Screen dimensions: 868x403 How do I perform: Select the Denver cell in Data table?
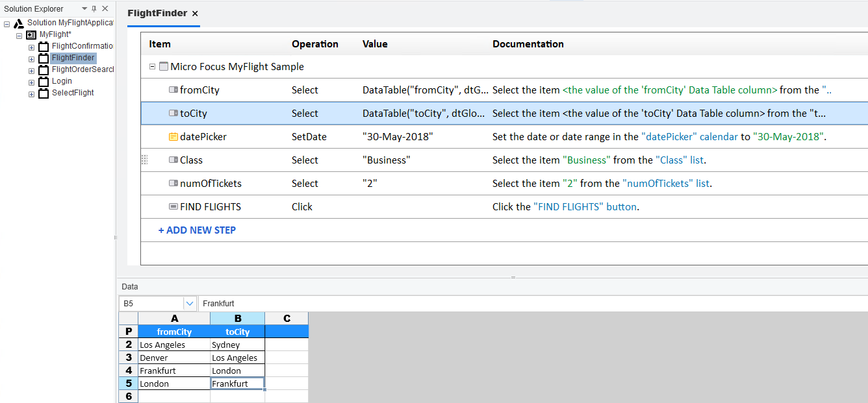click(173, 358)
